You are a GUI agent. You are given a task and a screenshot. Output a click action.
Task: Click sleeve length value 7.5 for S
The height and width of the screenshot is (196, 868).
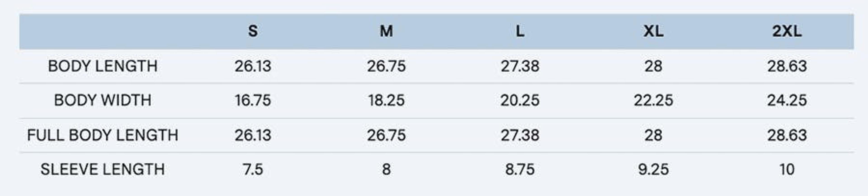click(x=253, y=169)
